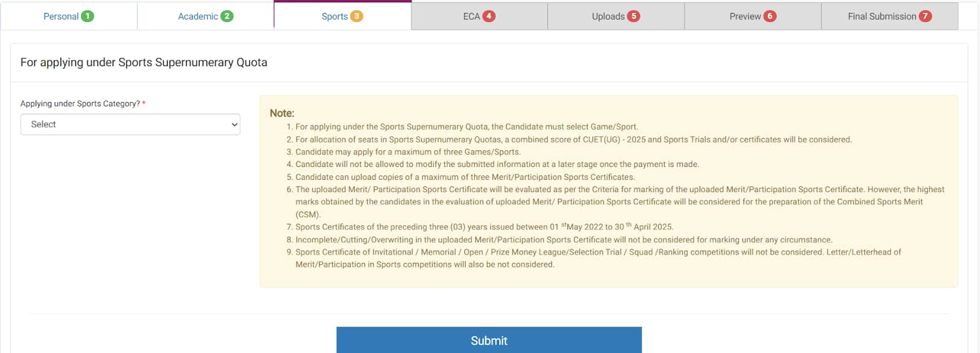Click the dropdown arrow in Select box
Image resolution: width=980 pixels, height=353 pixels.
click(x=234, y=125)
